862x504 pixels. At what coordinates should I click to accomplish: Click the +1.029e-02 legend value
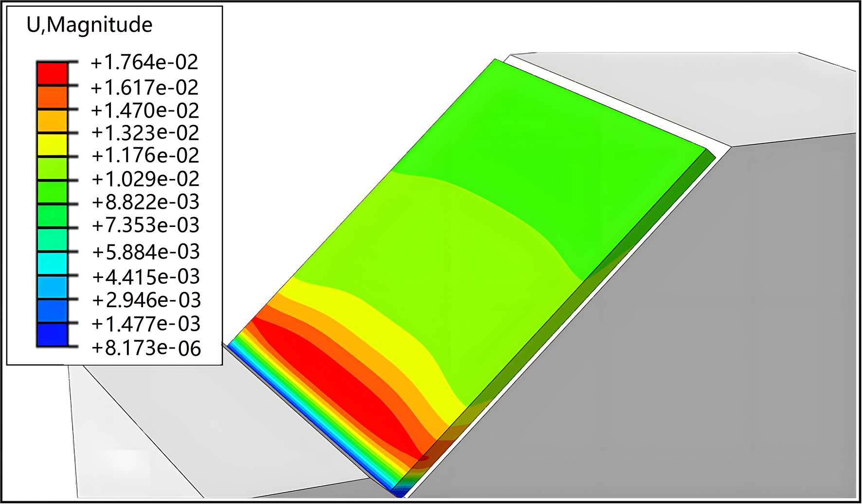pos(145,179)
